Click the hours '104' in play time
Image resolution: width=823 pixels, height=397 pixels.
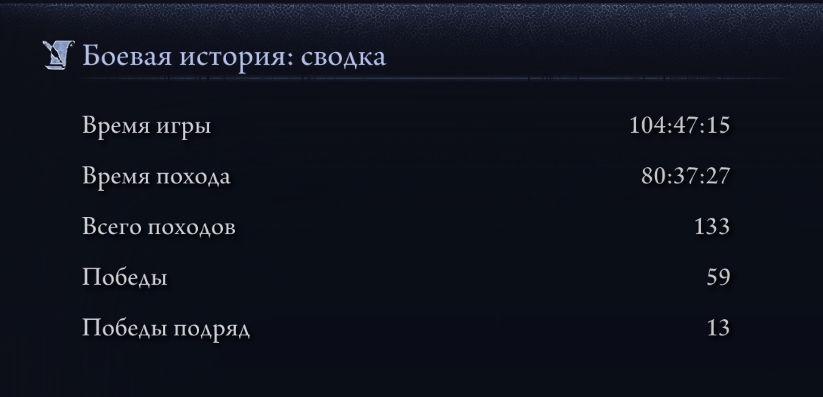(646, 126)
